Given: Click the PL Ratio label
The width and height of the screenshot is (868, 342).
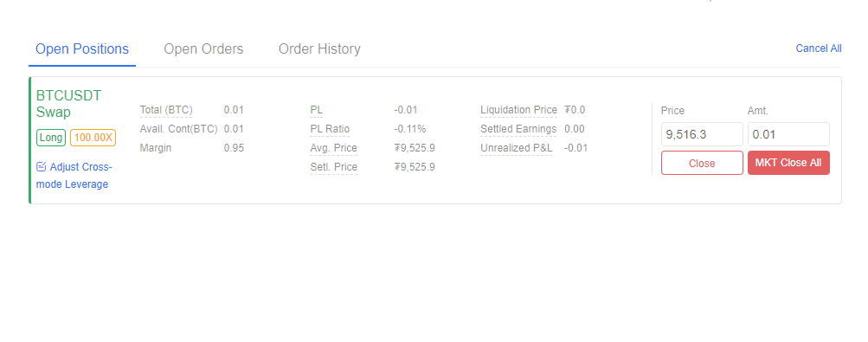Looking at the screenshot, I should click(330, 129).
